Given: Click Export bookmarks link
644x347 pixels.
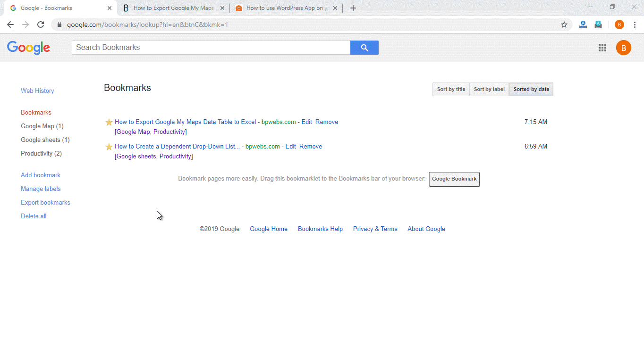Looking at the screenshot, I should tap(45, 203).
